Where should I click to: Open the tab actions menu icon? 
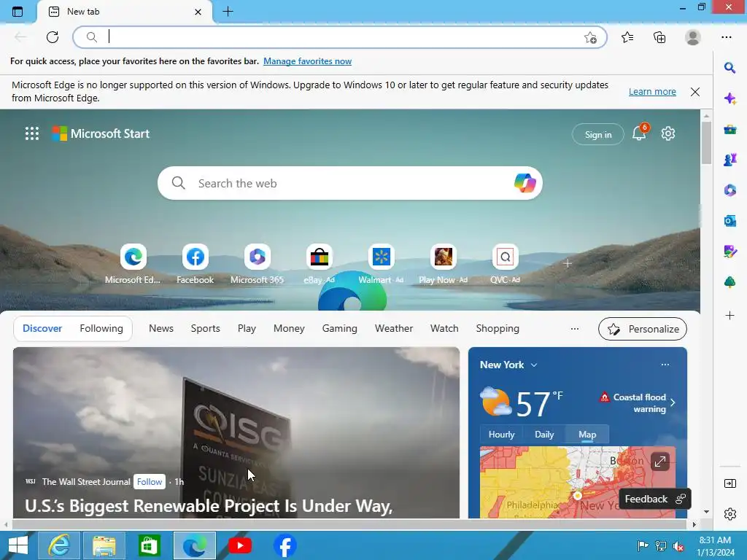click(x=18, y=12)
